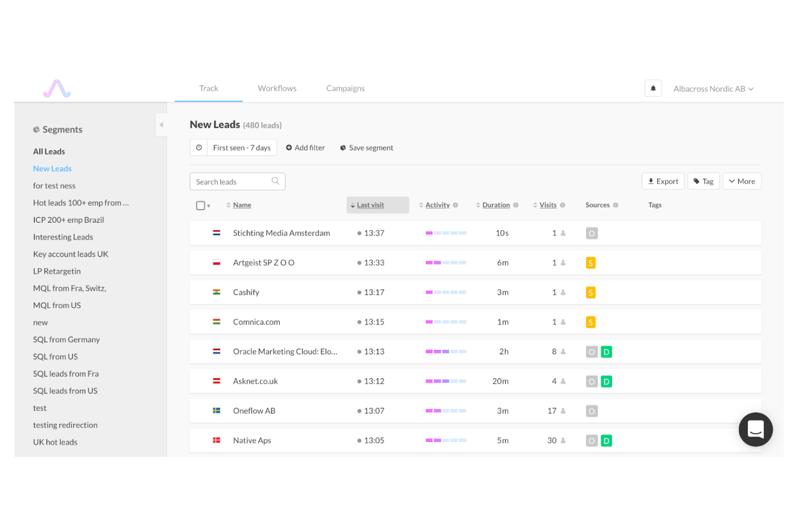Open the testing redirection segment
Viewport: 798px width, 532px height.
[65, 425]
